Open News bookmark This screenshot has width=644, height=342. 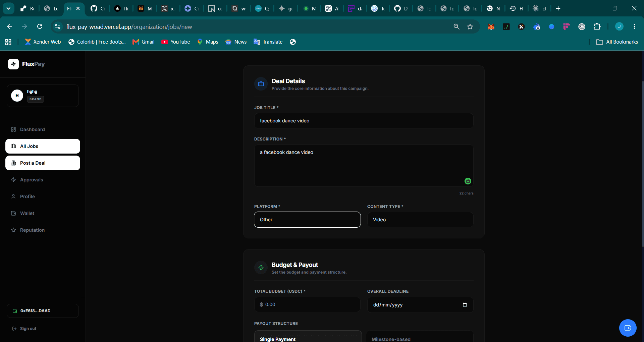click(x=236, y=42)
